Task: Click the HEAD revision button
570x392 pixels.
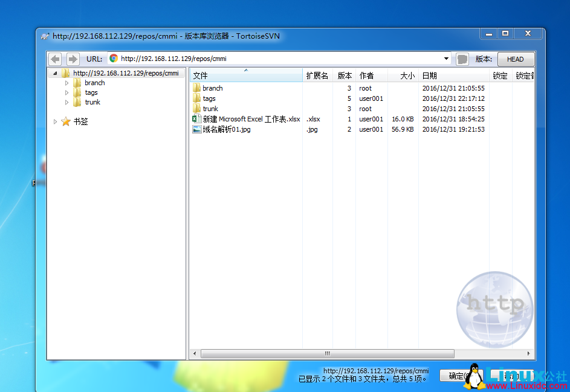Action: coord(515,59)
